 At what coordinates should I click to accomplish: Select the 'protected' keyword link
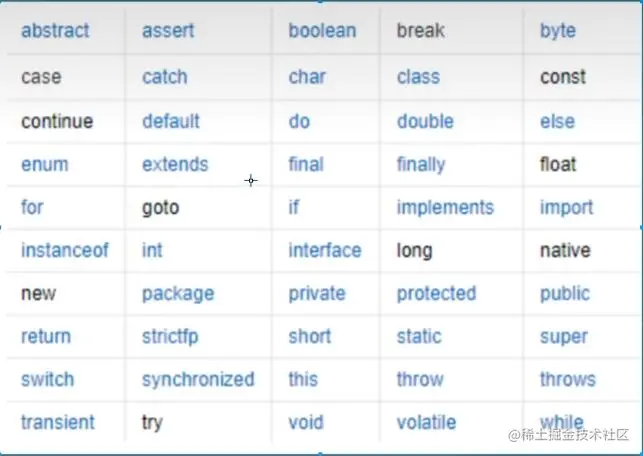(436, 294)
